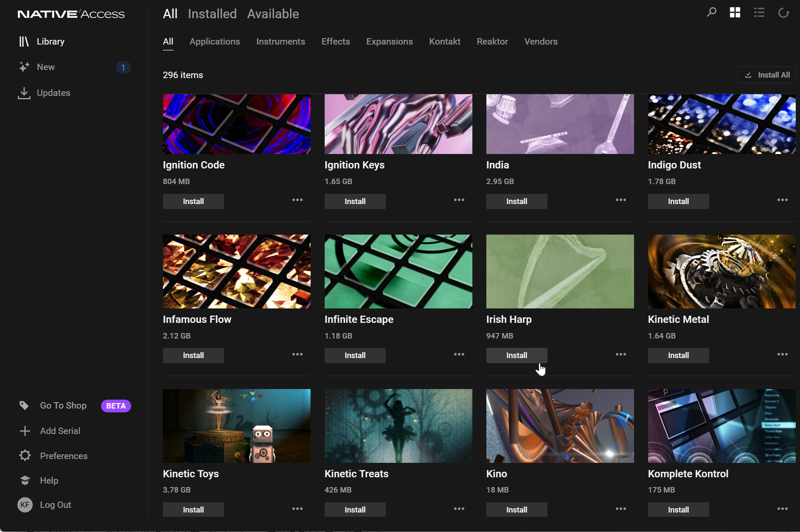Click the Komplete Kontrol title text
Screen dimensions: 800x532
coord(688,474)
